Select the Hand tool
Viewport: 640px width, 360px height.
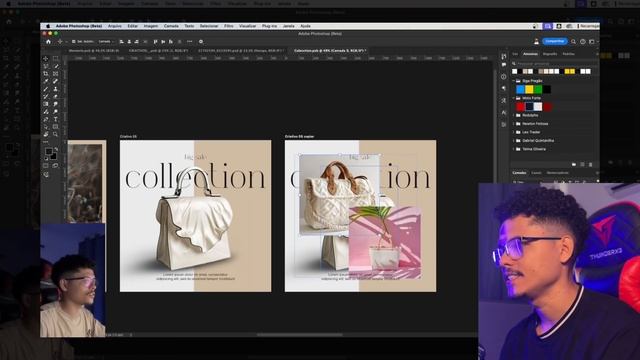(46, 134)
